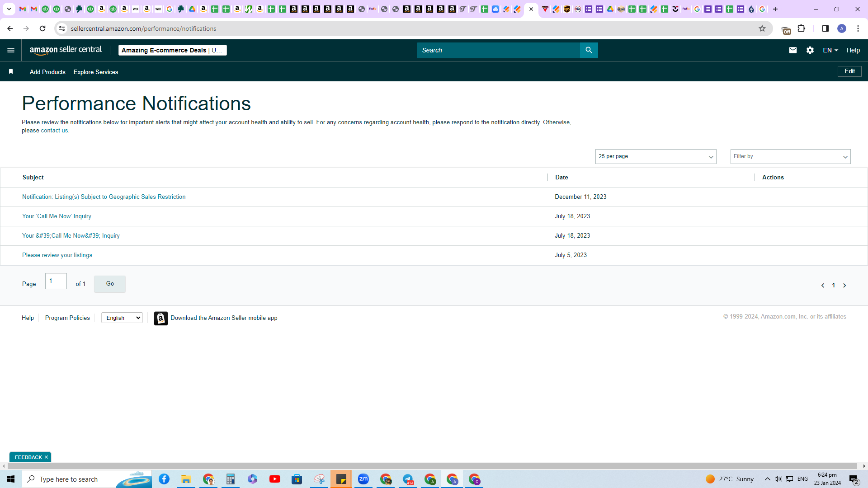Viewport: 868px width, 488px height.
Task: Click the page number input field
Action: pyautogui.click(x=56, y=281)
